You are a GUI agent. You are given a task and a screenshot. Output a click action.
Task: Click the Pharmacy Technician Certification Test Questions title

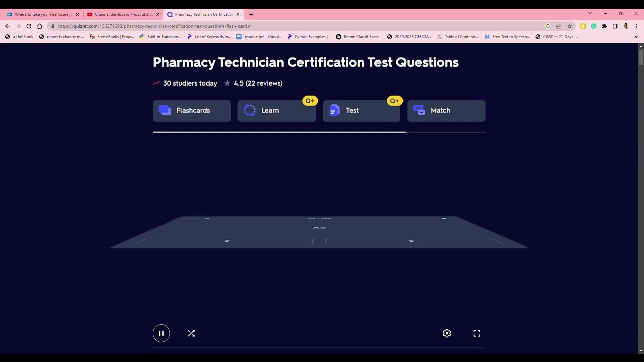pyautogui.click(x=306, y=62)
